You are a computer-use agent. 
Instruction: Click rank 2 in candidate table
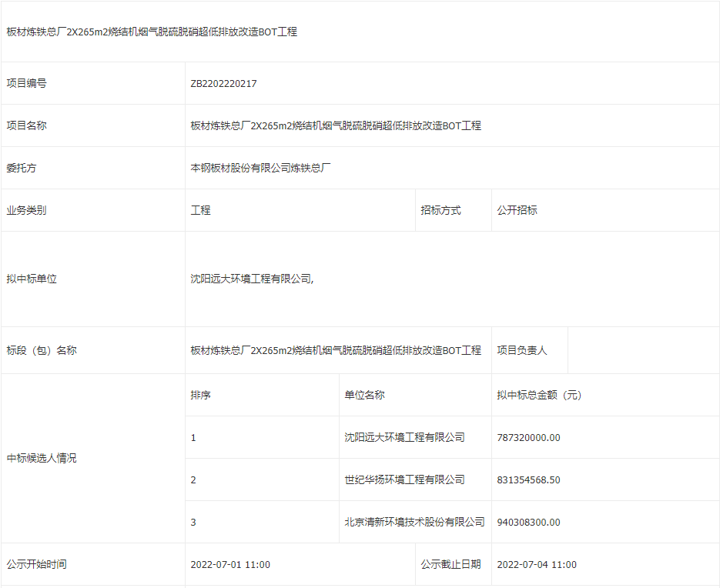[x=193, y=479]
